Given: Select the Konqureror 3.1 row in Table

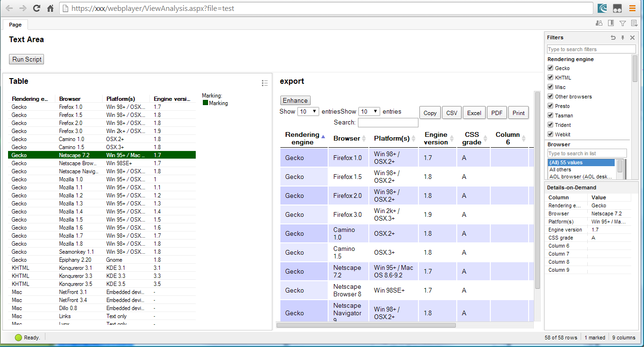Looking at the screenshot, I should click(x=102, y=267).
